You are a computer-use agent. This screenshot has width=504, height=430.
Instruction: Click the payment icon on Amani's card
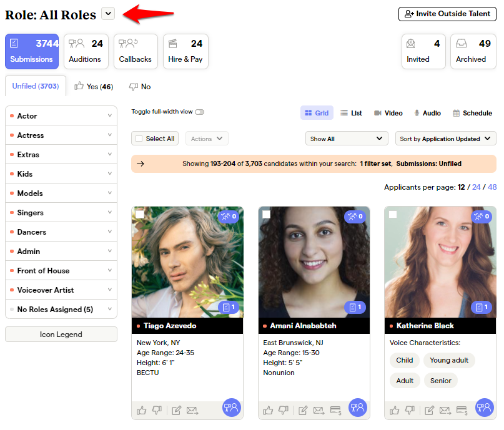click(x=336, y=411)
